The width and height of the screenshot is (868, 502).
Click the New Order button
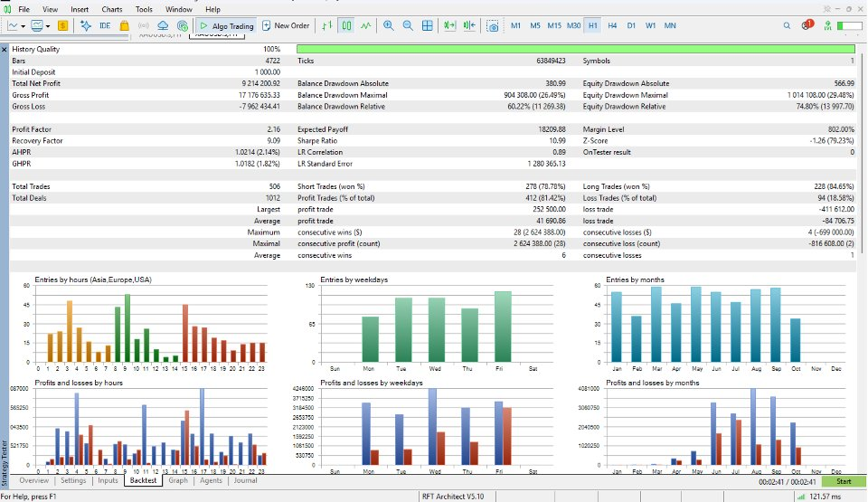click(286, 25)
